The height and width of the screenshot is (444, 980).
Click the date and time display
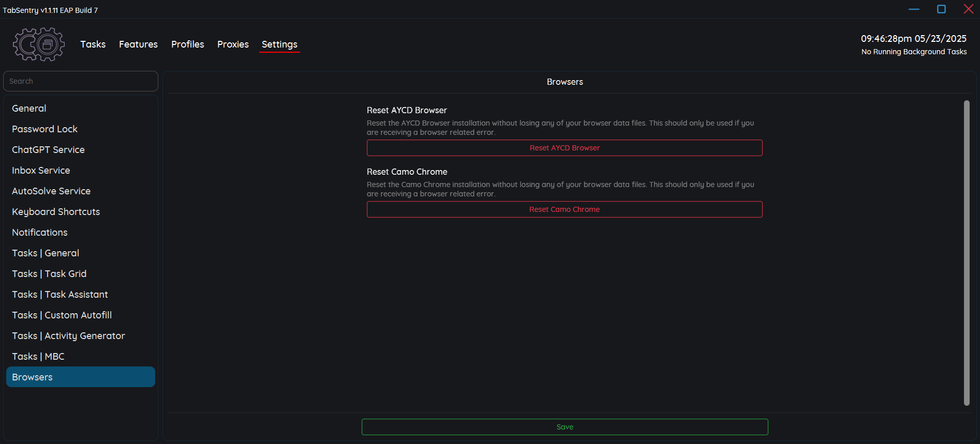click(x=913, y=39)
